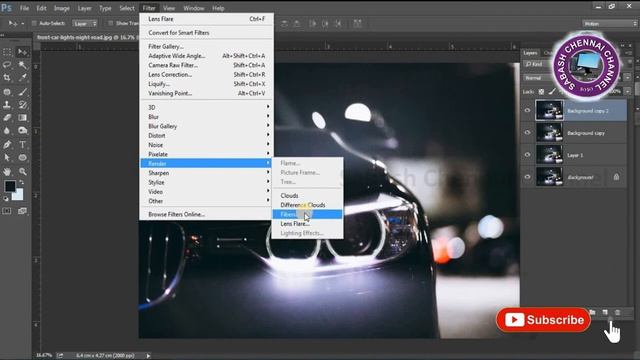
Task: Open the Image menu
Action: click(x=62, y=8)
